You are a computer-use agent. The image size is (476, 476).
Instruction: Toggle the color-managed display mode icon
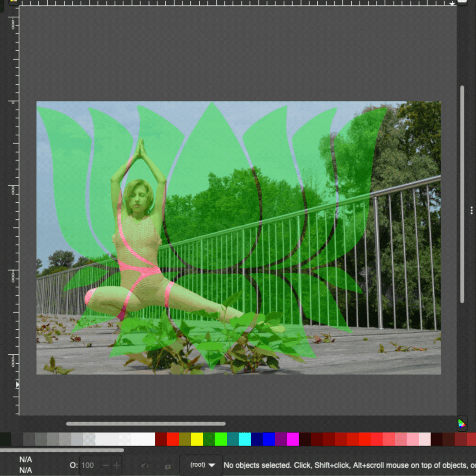(x=461, y=424)
